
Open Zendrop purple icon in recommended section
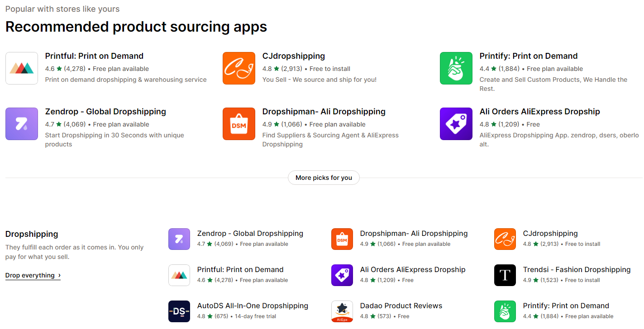[22, 124]
